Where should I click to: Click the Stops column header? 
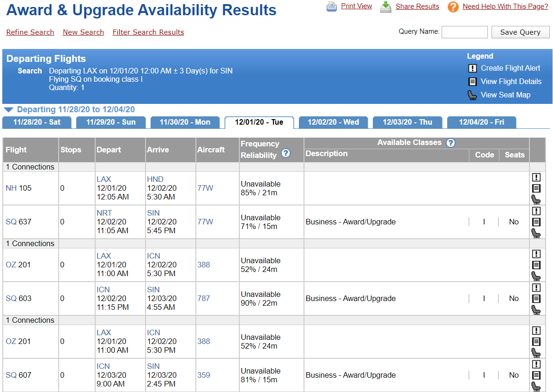coord(77,150)
